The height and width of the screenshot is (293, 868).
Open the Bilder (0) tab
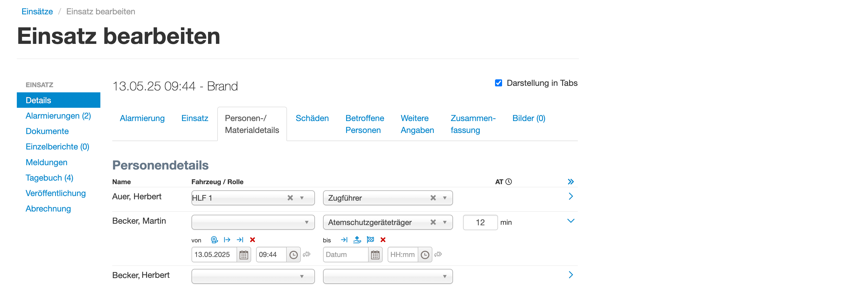[x=529, y=118]
